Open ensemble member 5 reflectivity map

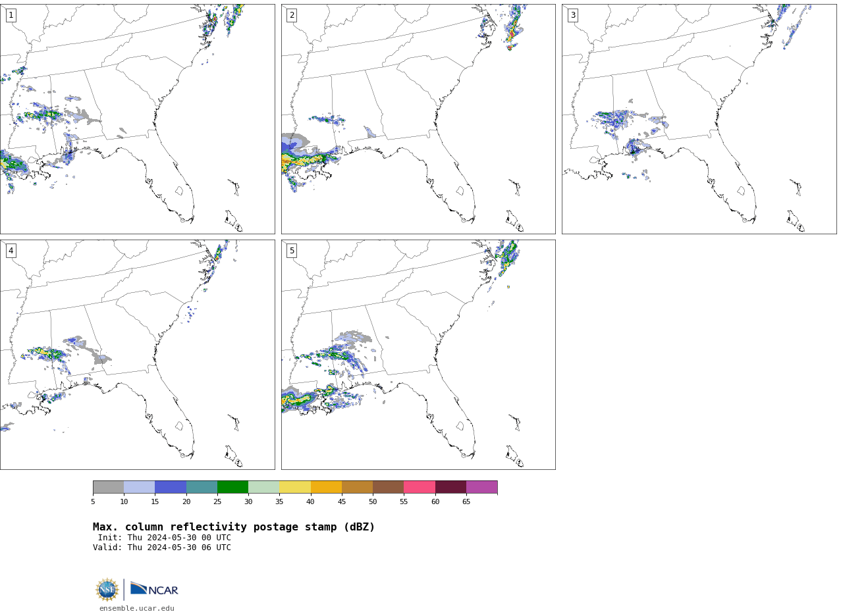(x=418, y=355)
